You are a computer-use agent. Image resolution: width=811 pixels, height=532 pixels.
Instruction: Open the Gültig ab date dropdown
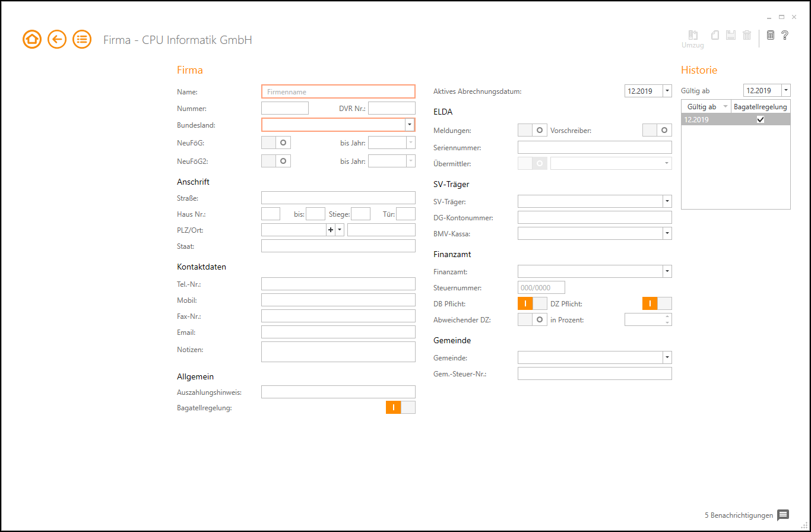coord(786,90)
